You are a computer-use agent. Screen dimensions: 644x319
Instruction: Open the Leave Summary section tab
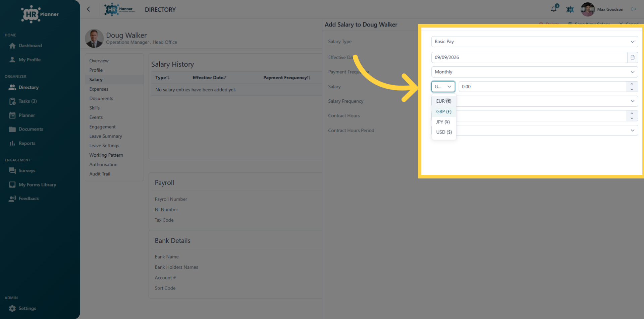pyautogui.click(x=106, y=136)
